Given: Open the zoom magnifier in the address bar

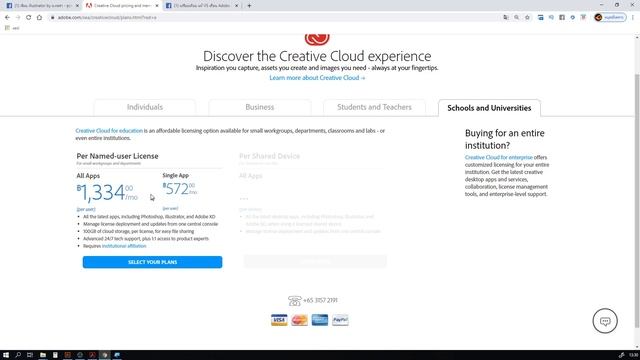Looking at the screenshot, I should [x=516, y=18].
